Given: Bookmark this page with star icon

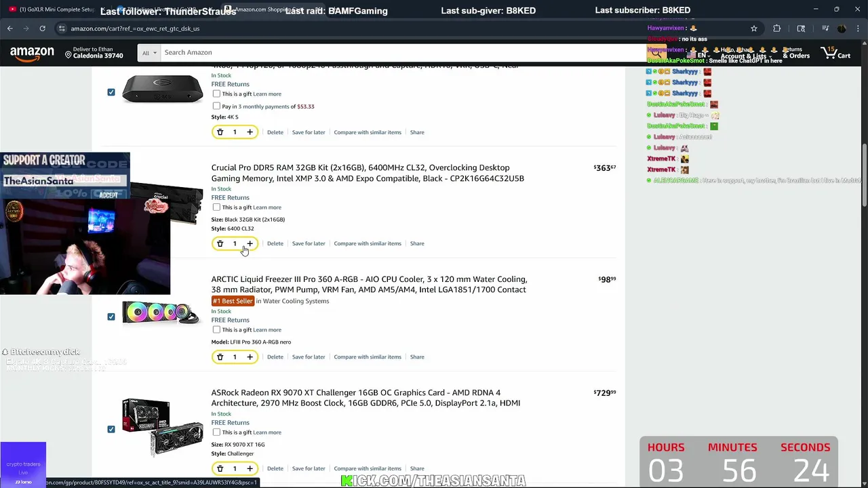Looking at the screenshot, I should 753,28.
